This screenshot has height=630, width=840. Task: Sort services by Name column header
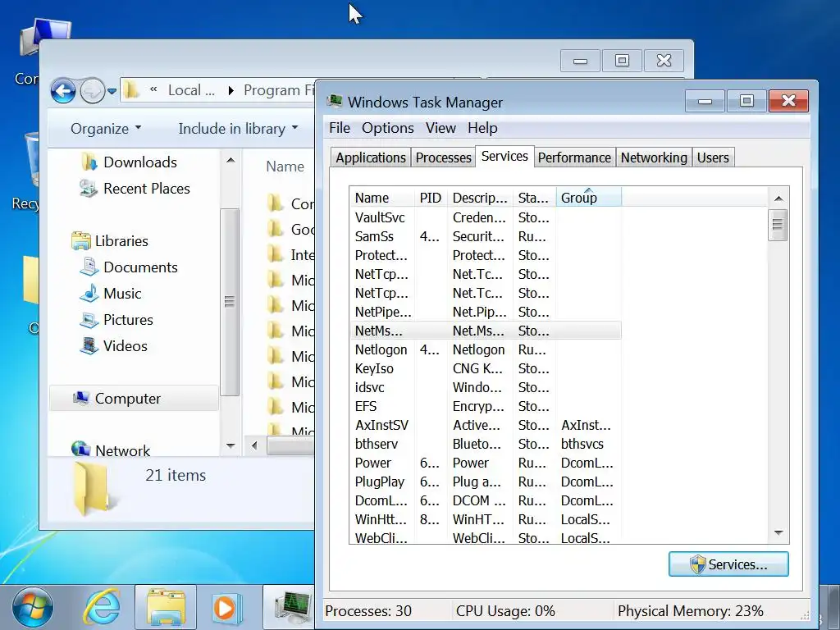(382, 198)
